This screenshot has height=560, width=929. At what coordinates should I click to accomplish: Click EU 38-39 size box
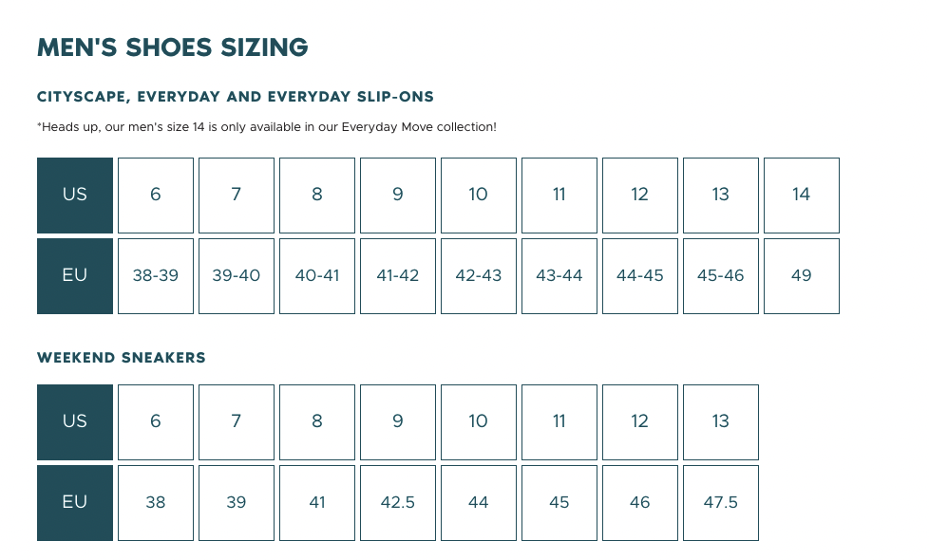pos(155,275)
